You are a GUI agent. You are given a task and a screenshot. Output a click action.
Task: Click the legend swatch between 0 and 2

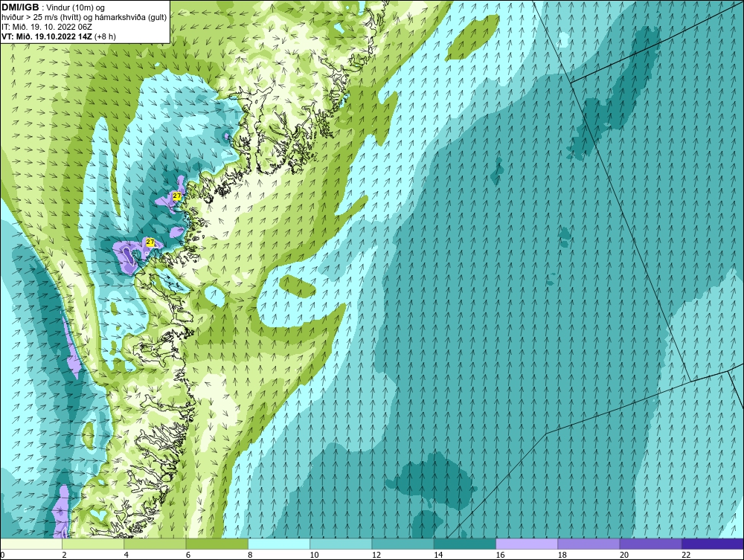31,544
